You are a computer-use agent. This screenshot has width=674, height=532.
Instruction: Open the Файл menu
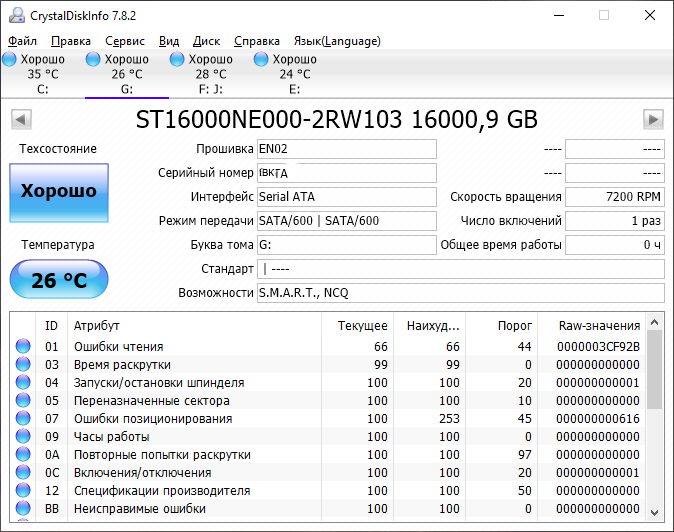(22, 41)
